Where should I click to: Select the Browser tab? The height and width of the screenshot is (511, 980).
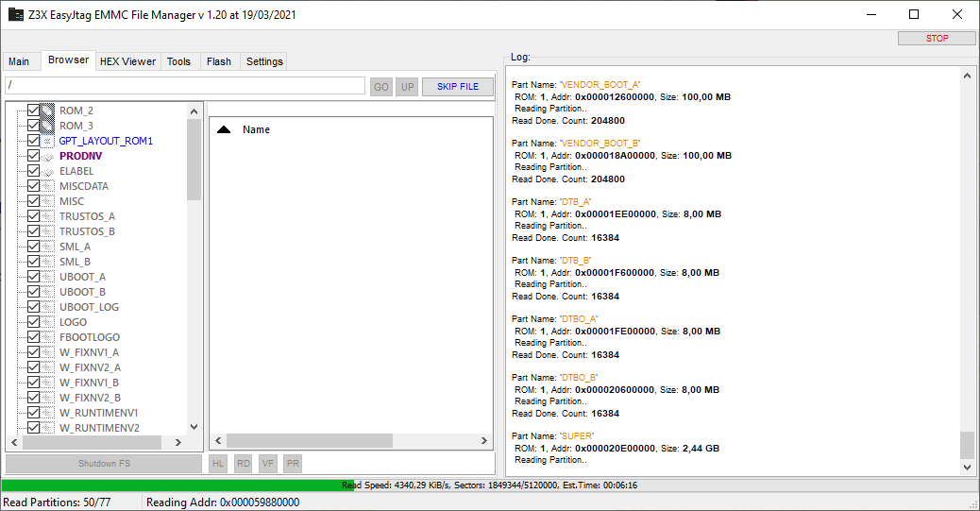coord(68,60)
